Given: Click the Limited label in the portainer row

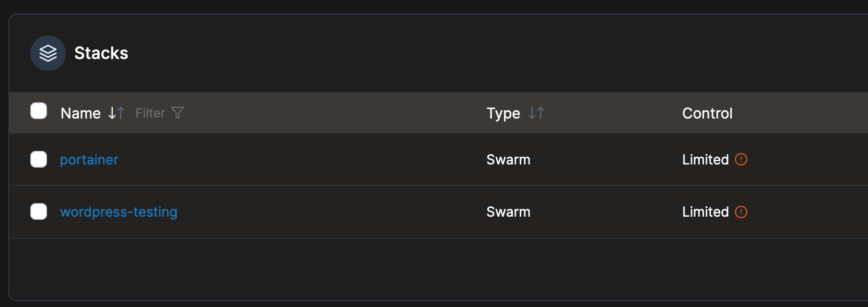Looking at the screenshot, I should point(705,160).
